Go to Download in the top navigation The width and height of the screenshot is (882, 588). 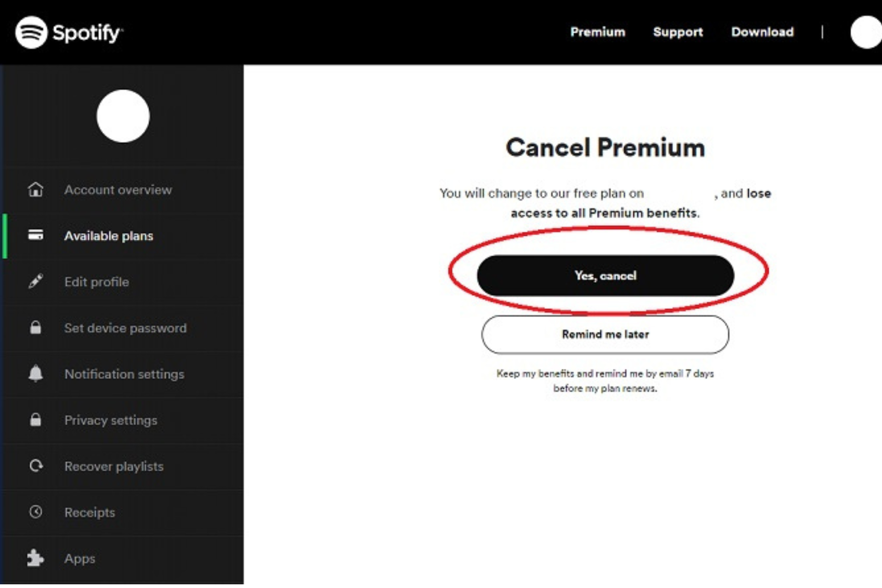click(763, 32)
